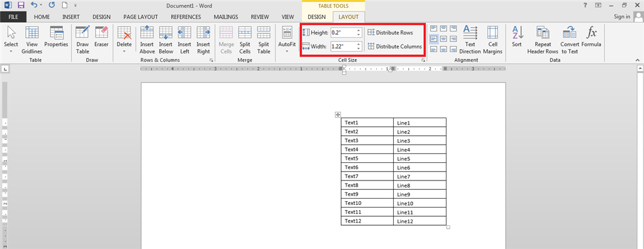The width and height of the screenshot is (644, 249).
Task: Switch to the Table Tools DESIGN tab
Action: pos(317,17)
